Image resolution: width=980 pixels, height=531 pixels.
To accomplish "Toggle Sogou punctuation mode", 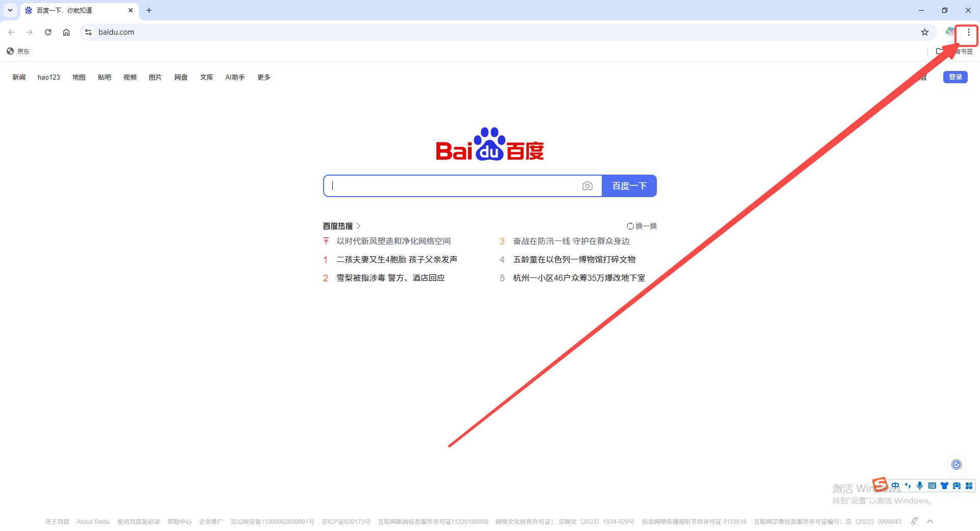I will [908, 486].
